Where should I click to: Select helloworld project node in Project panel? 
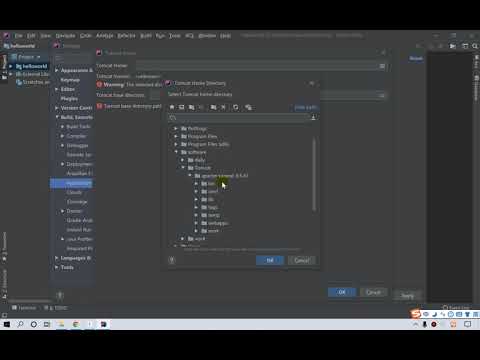tap(32, 66)
